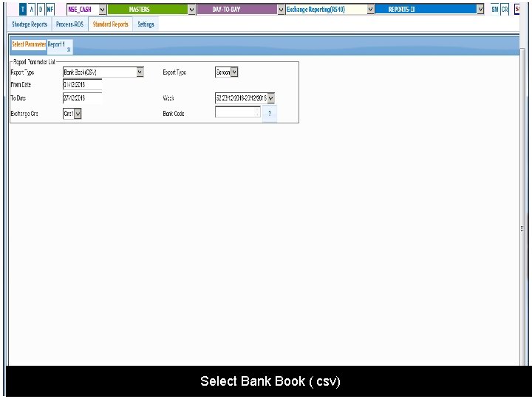
Task: Open the REPORTS-II menu dropdown
Action: 480,10
